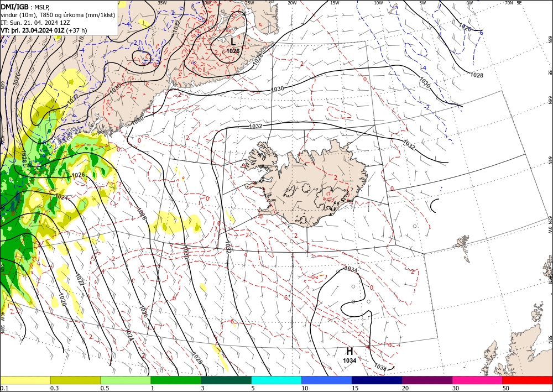Click the '1034' value under the H marker
This screenshot has height=392, width=553.
click(349, 360)
